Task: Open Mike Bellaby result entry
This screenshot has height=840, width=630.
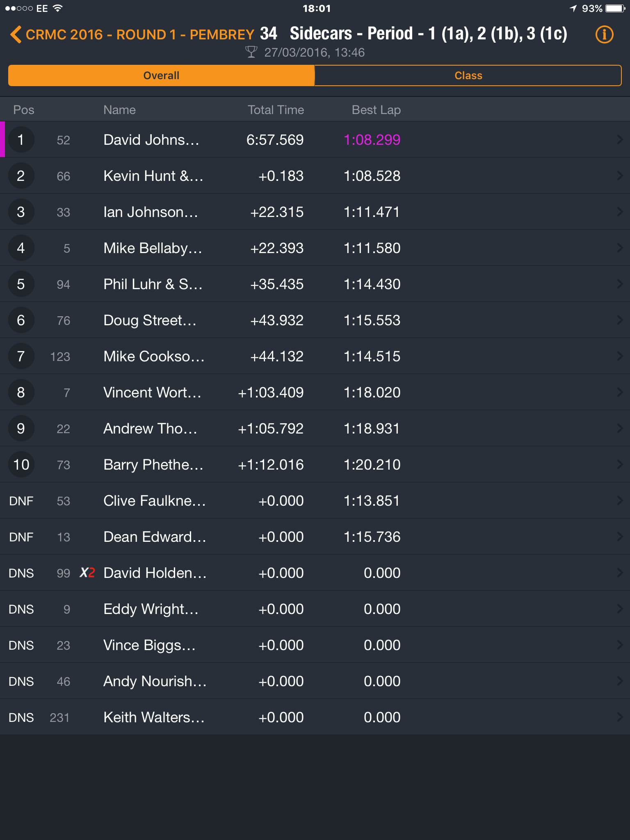Action: click(x=315, y=248)
